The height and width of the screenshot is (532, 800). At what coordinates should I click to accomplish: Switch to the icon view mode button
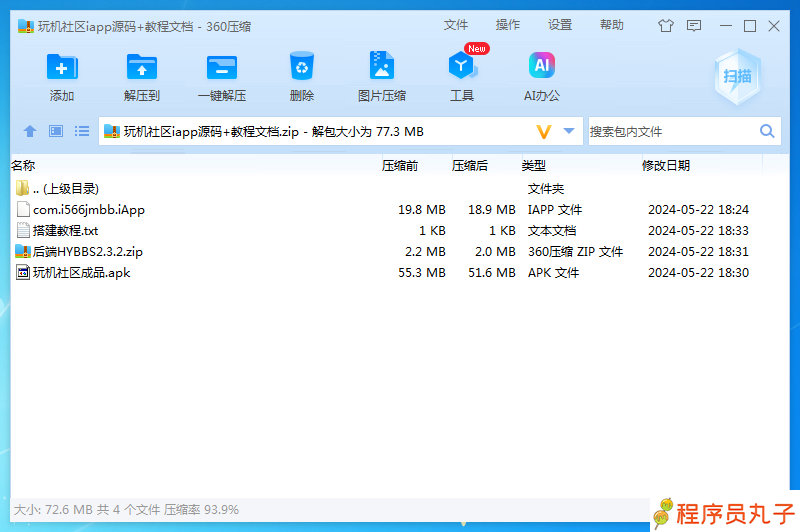click(56, 131)
